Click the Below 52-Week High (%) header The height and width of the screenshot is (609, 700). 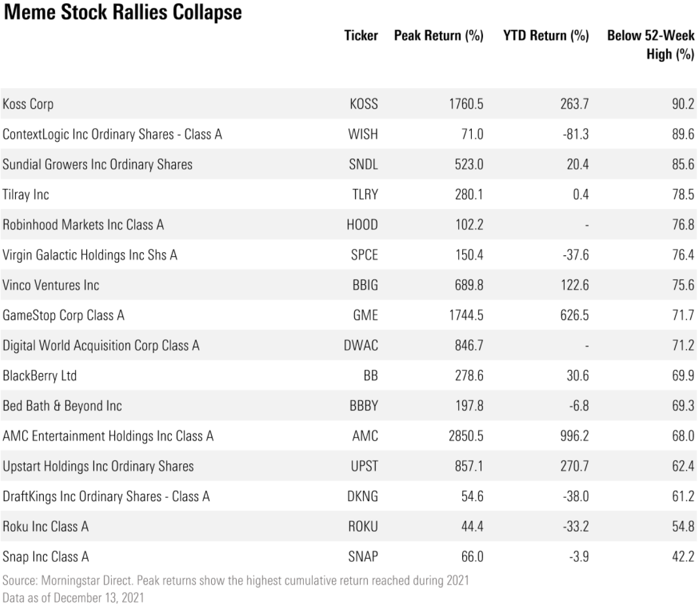click(650, 44)
